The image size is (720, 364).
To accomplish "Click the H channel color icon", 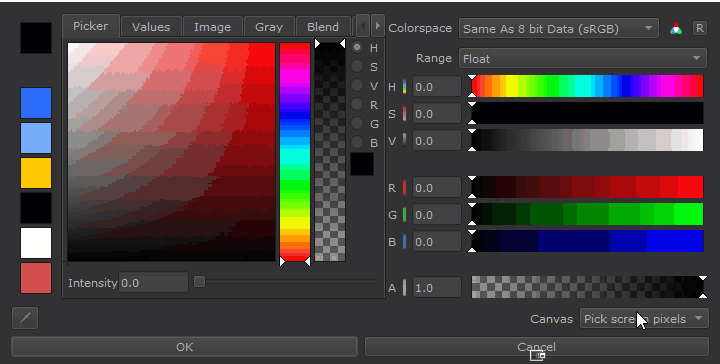I will tap(405, 87).
